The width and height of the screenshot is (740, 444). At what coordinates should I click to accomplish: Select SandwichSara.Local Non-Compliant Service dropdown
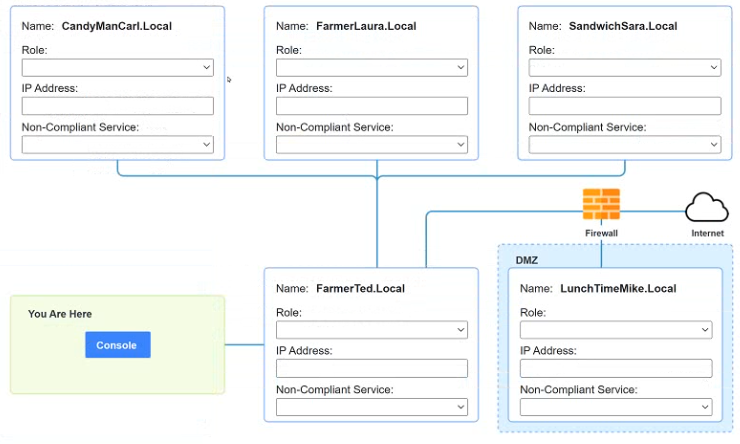coord(625,144)
